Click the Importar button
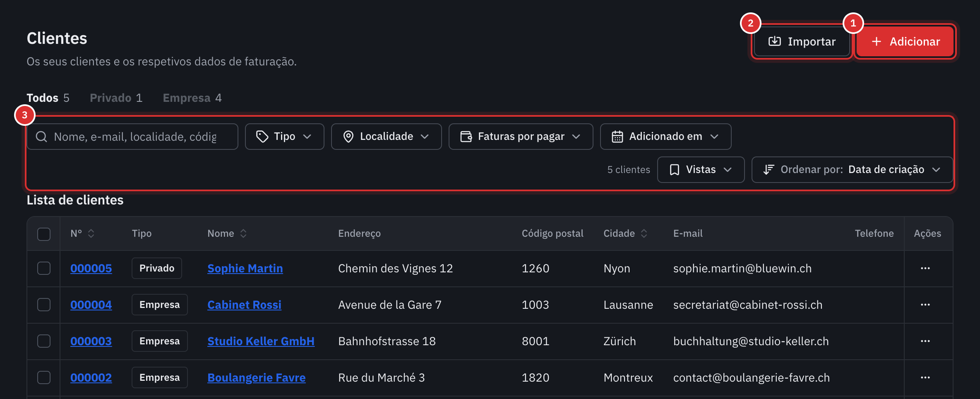 point(802,41)
